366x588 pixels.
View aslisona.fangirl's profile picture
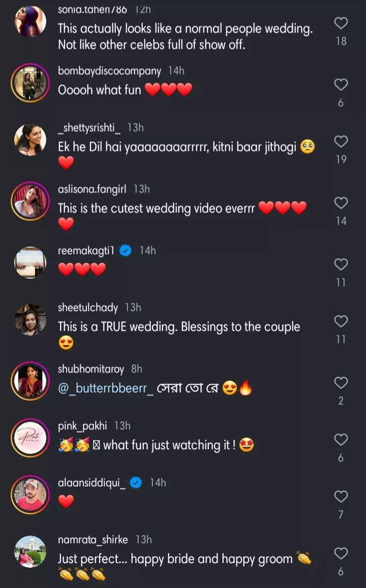[x=30, y=201]
